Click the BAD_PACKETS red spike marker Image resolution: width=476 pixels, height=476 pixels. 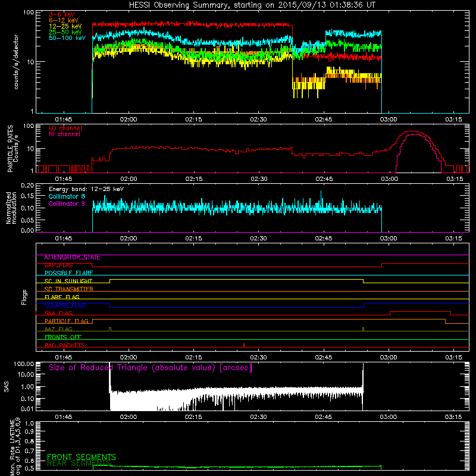(244, 345)
